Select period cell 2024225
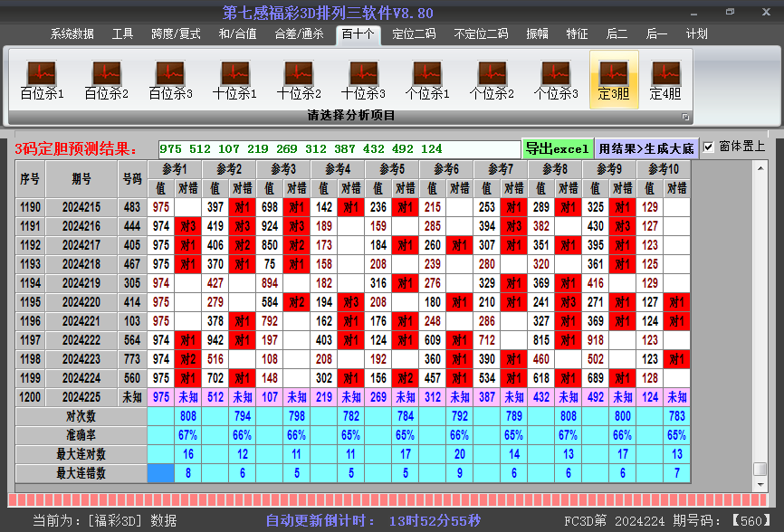Viewport: 784px width, 532px height. [81, 397]
